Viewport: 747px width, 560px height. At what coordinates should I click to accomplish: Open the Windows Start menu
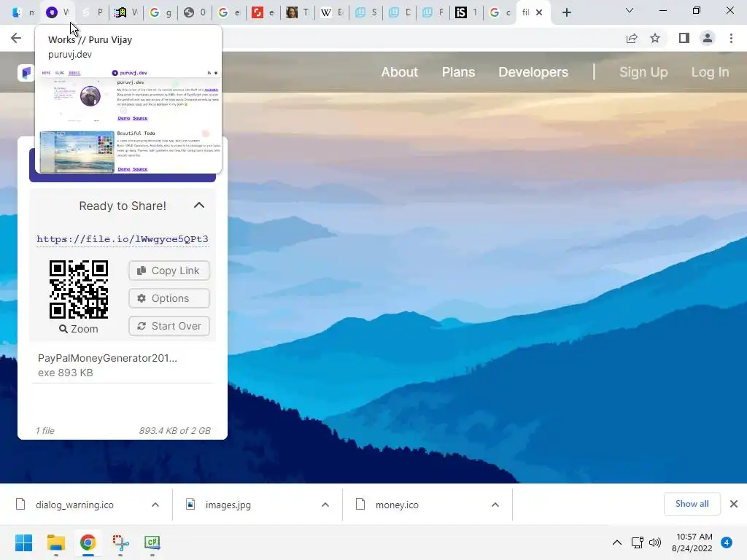point(23,542)
